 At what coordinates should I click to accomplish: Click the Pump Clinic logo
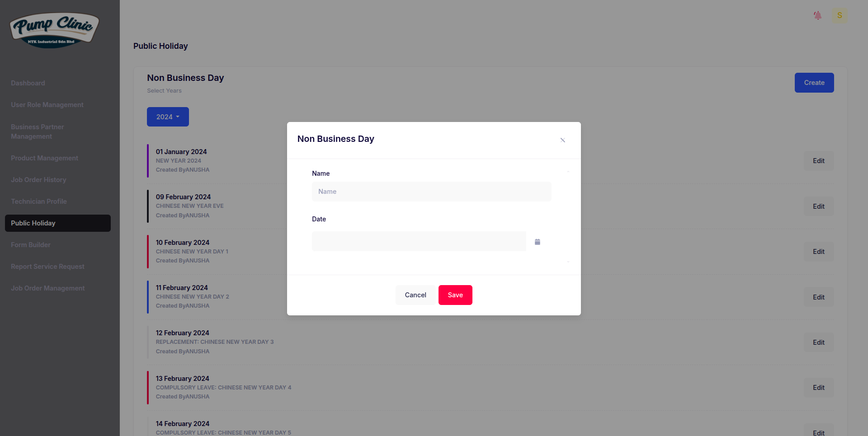[54, 30]
